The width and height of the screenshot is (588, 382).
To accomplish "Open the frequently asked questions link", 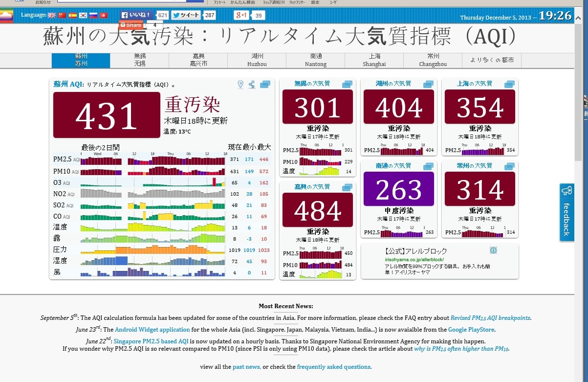I will (x=334, y=367).
